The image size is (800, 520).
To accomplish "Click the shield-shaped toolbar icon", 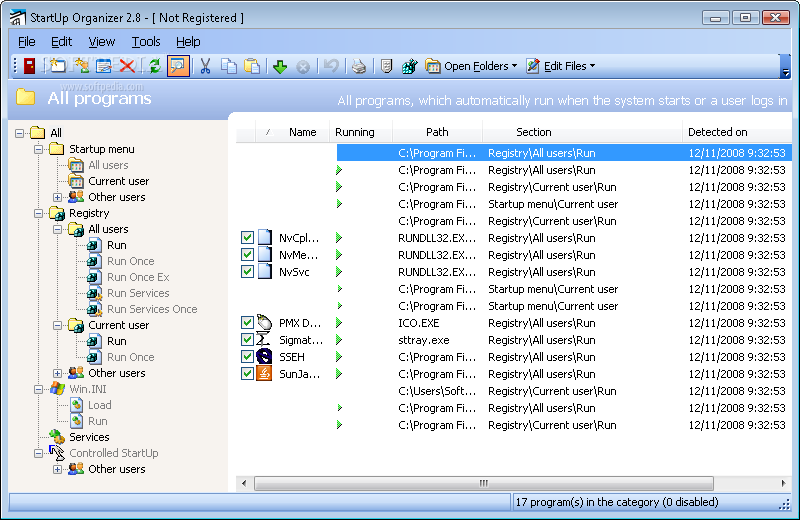I will point(386,66).
